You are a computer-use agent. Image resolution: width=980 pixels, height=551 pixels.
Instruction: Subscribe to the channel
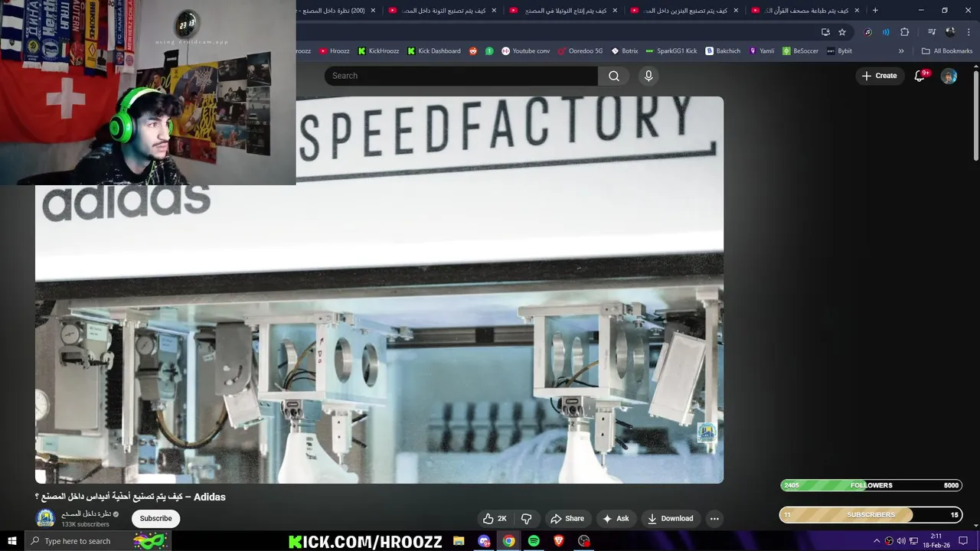coord(155,518)
